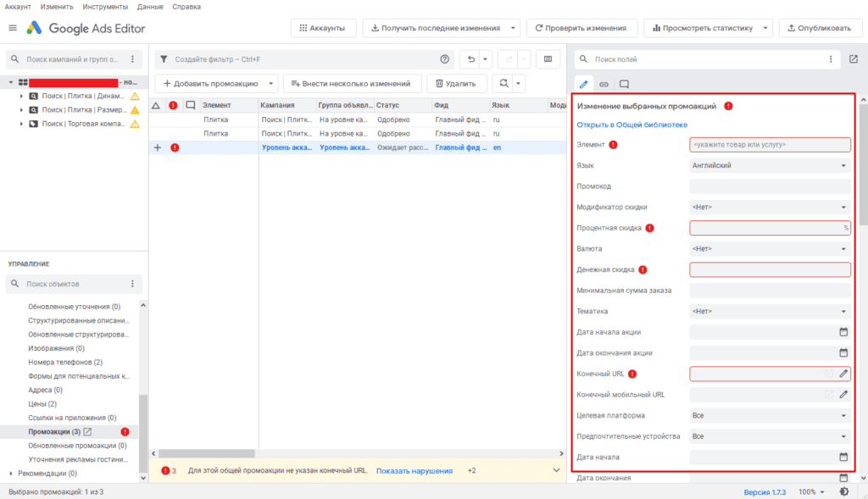Open the hamburger navigation menu
This screenshot has height=499, width=868.
click(x=13, y=28)
